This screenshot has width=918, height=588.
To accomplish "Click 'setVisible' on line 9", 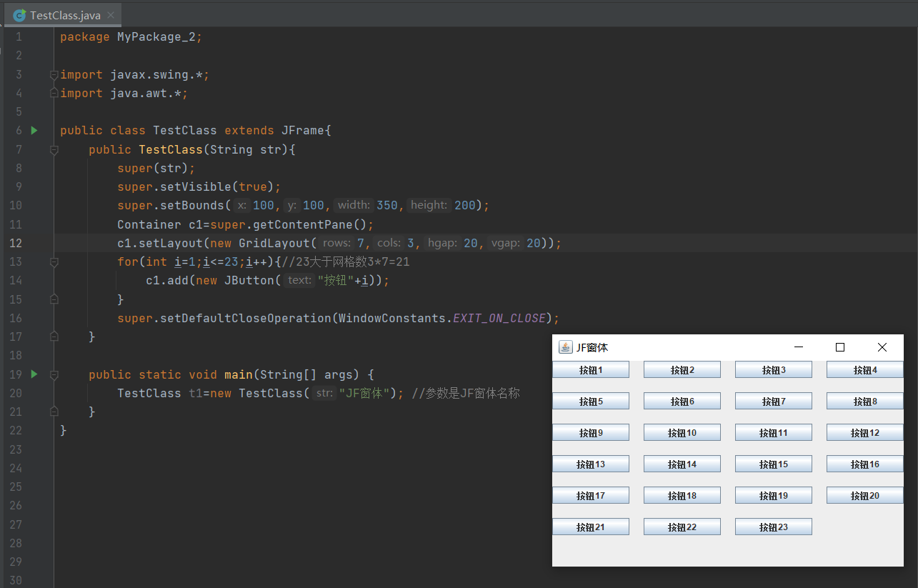I will (x=196, y=186).
